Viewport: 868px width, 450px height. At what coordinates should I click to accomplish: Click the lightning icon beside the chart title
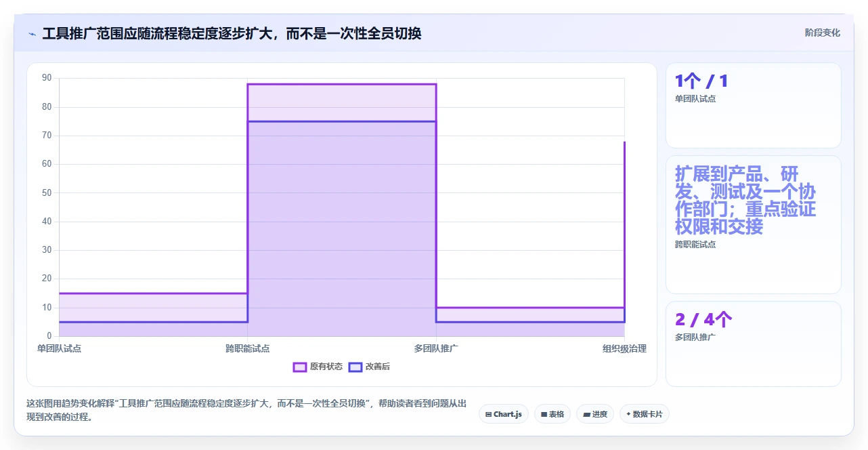click(32, 34)
